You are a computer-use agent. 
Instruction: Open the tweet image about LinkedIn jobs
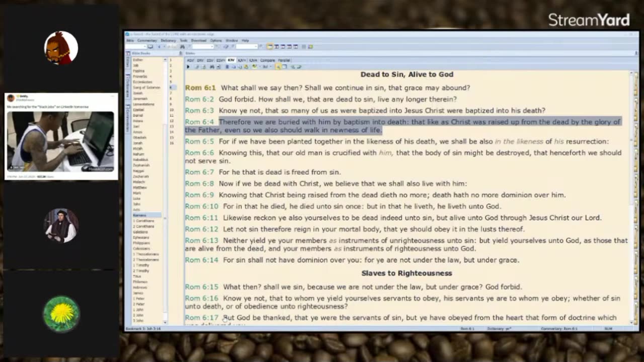[61, 141]
